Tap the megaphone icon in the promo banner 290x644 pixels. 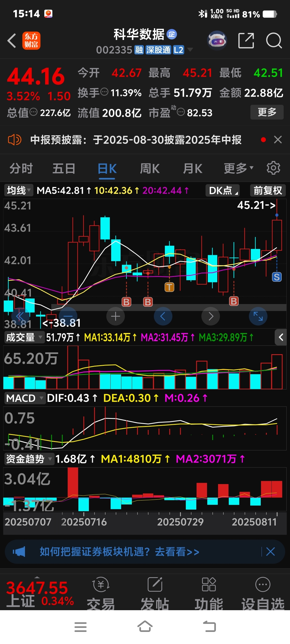coord(19,552)
